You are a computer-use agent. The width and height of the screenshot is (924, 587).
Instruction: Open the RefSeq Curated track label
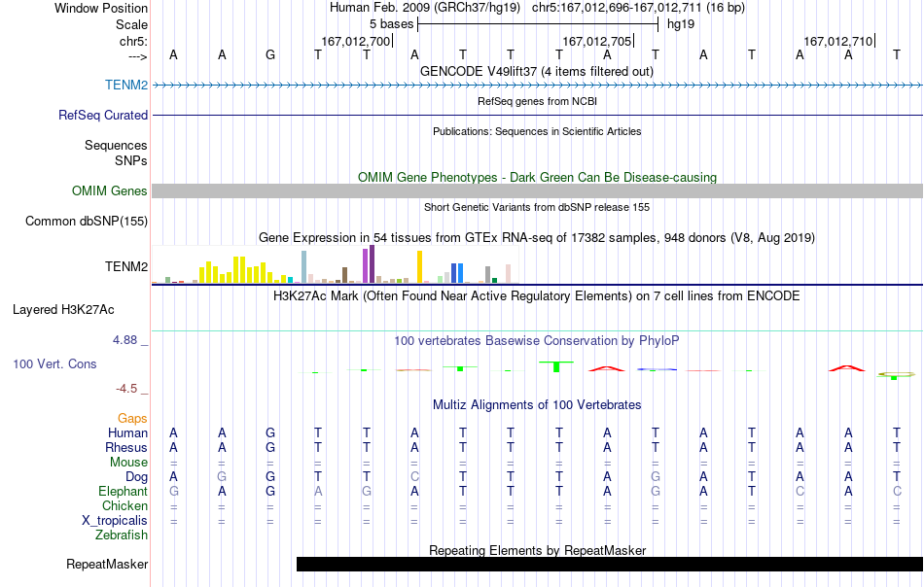pos(103,115)
